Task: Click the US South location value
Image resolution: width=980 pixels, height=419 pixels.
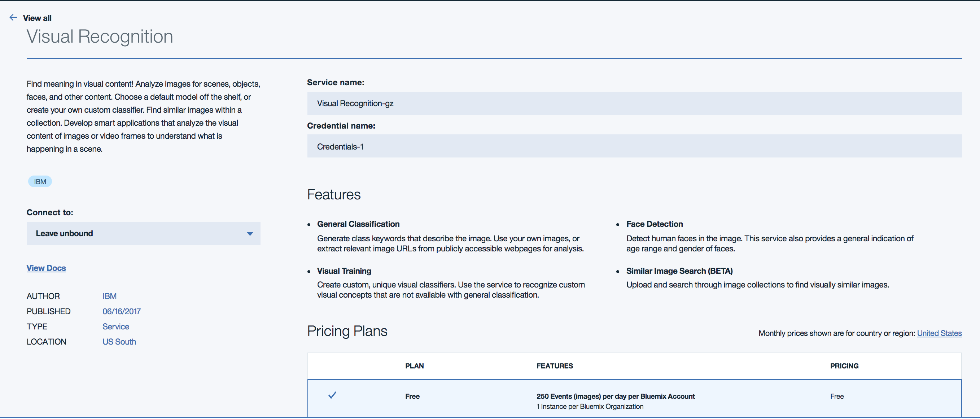Action: pos(119,342)
